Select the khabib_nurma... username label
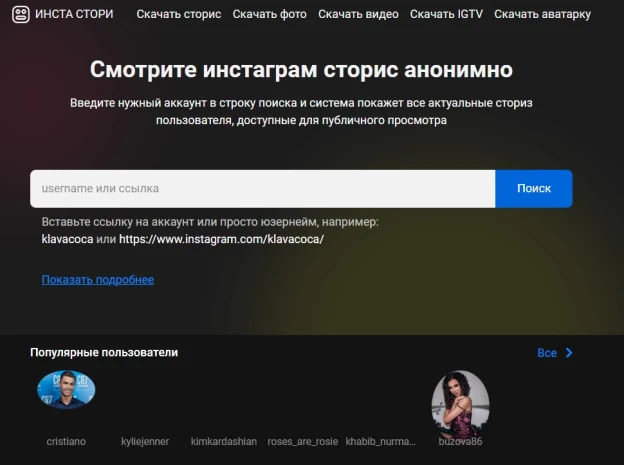The image size is (624, 465). point(380,442)
